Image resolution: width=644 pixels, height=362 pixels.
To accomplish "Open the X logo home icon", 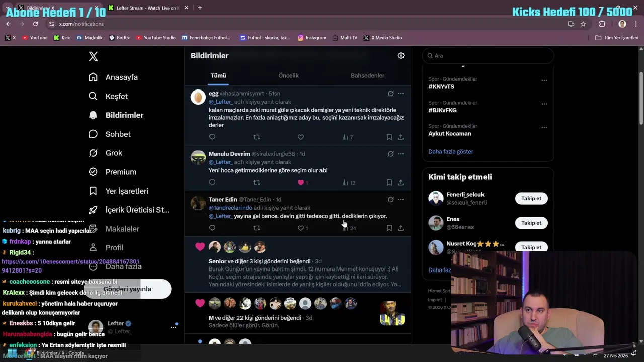I will 93,56.
